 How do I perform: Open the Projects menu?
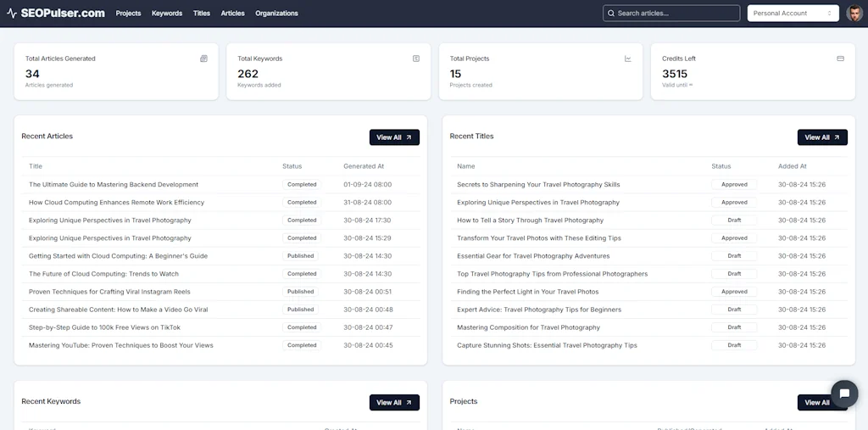point(128,14)
